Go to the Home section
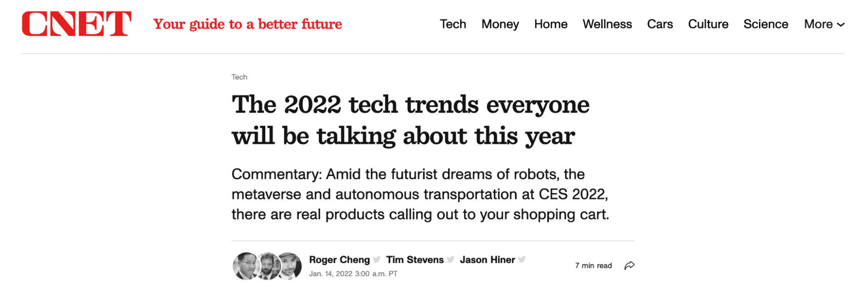 [x=551, y=24]
